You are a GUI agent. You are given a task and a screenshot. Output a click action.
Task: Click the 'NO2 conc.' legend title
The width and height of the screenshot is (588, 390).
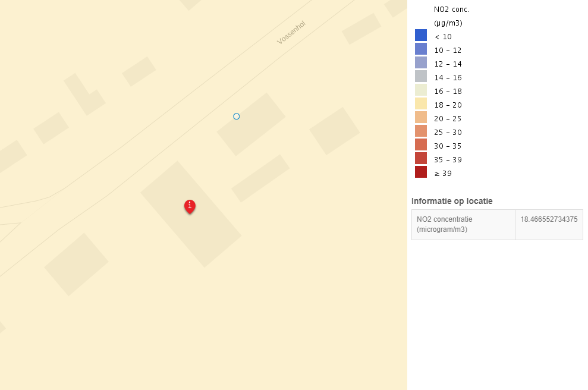point(451,10)
